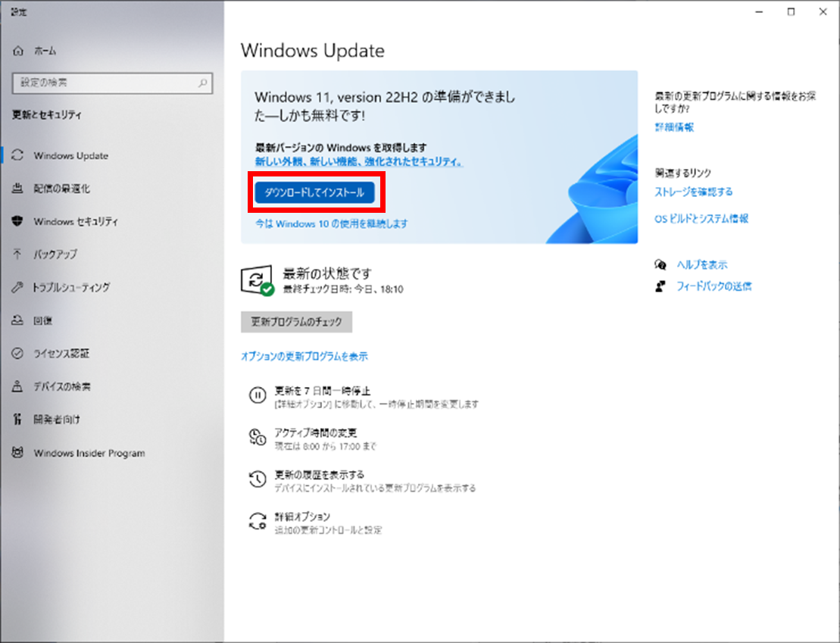Image resolution: width=840 pixels, height=643 pixels.
Task: Go to 回復 in the sidebar
Action: pos(112,320)
